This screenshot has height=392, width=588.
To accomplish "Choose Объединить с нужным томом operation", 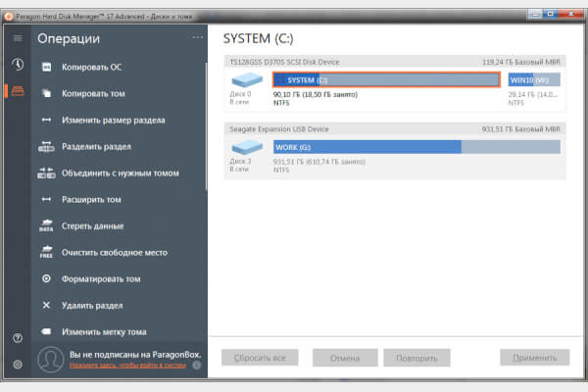I will pos(120,172).
